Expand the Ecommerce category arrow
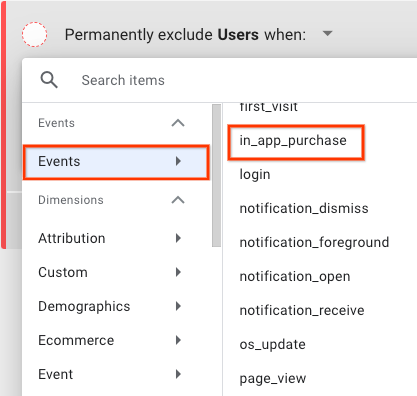Viewport: 417px width, 396px height. point(178,340)
